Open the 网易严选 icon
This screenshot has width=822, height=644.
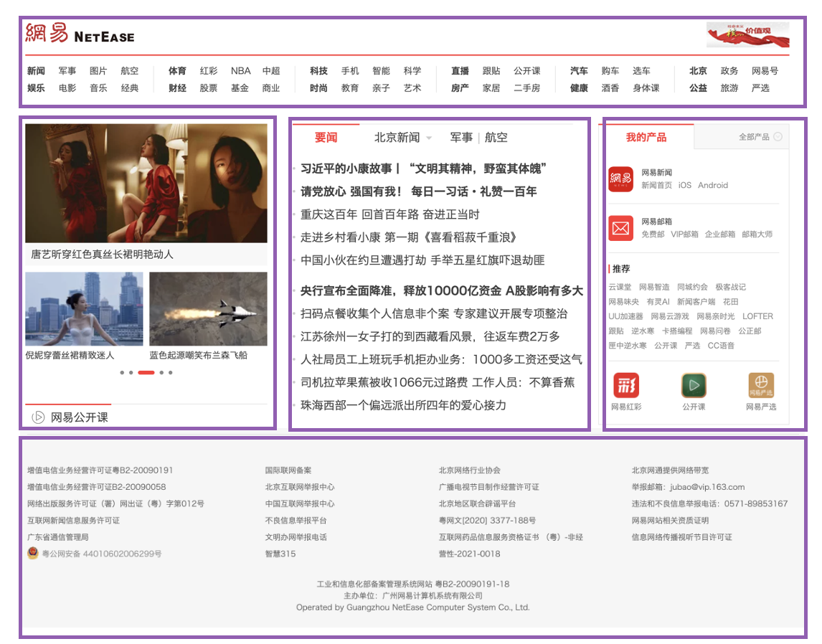tap(761, 386)
